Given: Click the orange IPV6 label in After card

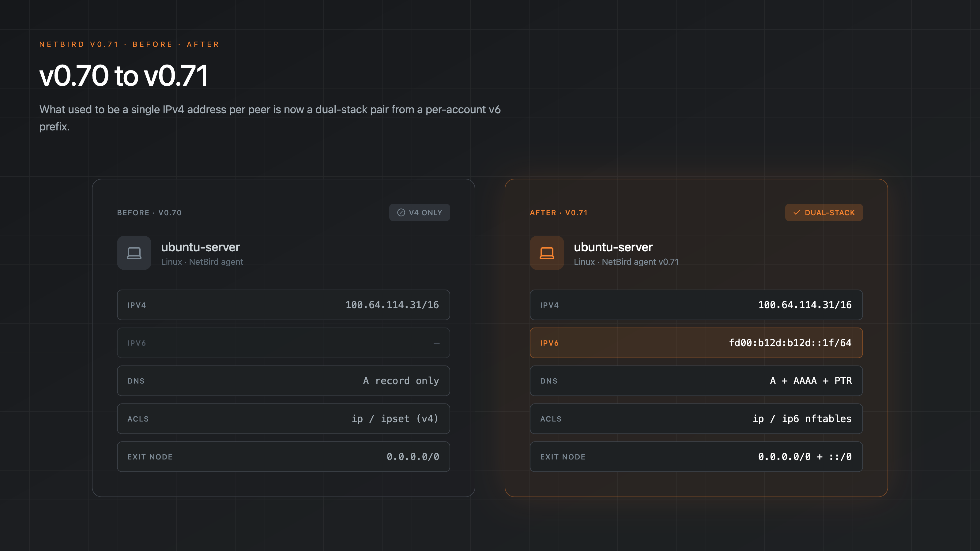Looking at the screenshot, I should click(x=549, y=343).
